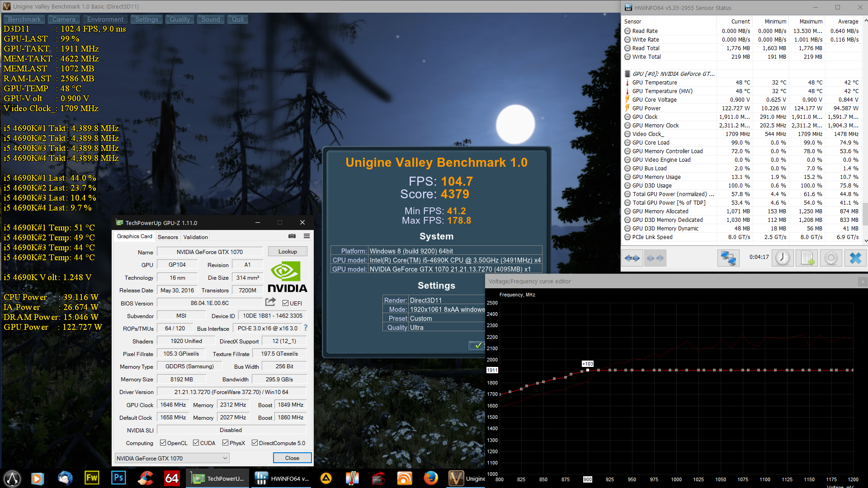Open the Camera menu in Valley Benchmark

(x=64, y=19)
